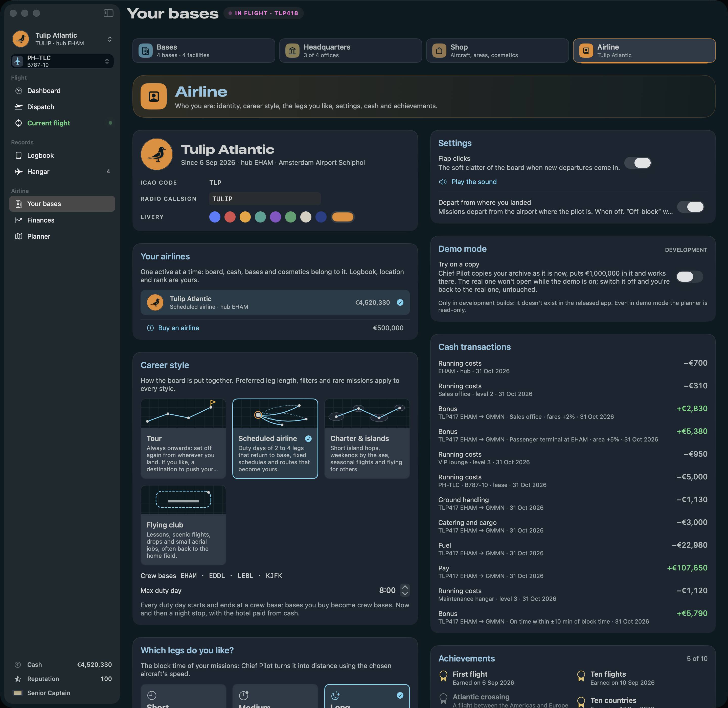This screenshot has height=708, width=728.
Task: Decrease Max duty day with down arrow
Action: [405, 593]
